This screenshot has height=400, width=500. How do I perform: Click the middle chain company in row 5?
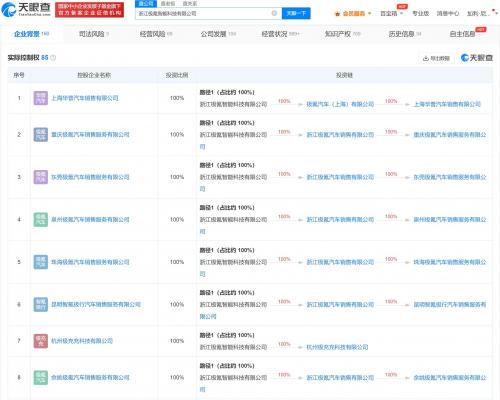click(x=340, y=262)
